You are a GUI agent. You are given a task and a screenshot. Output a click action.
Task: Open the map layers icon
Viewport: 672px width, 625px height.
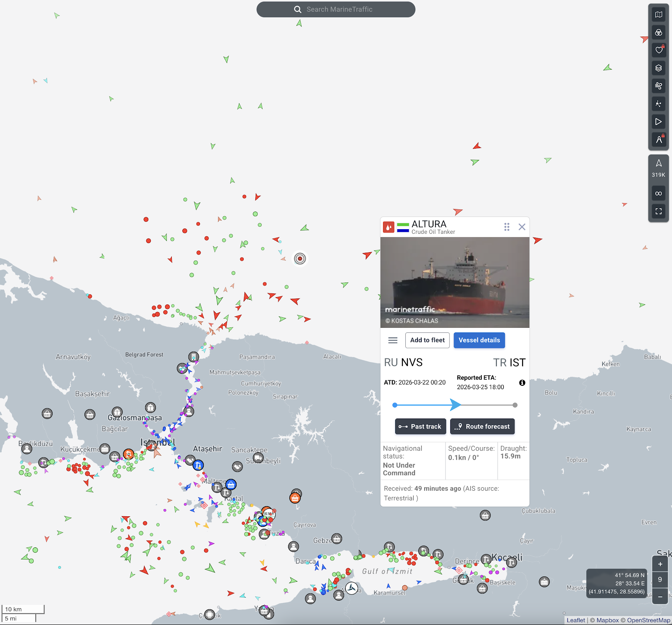point(659,68)
